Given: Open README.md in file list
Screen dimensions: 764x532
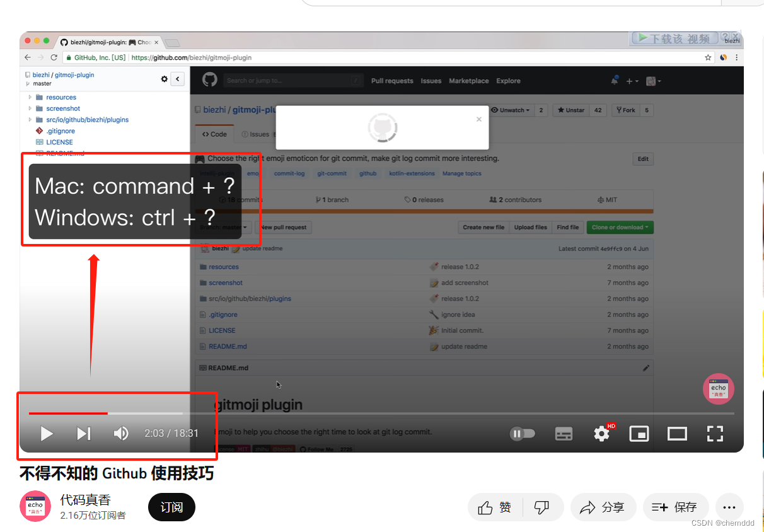Looking at the screenshot, I should tap(228, 347).
